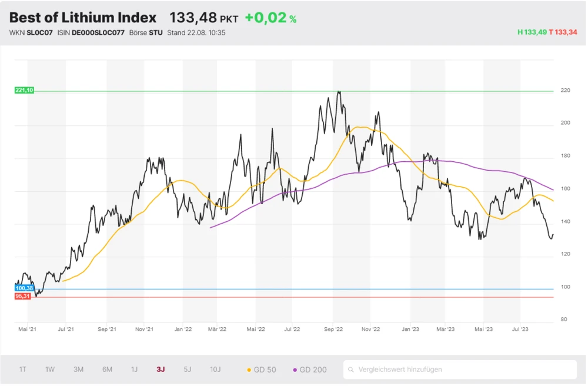This screenshot has width=588, height=389.
Task: Select the 1T time range
Action: [x=22, y=370]
